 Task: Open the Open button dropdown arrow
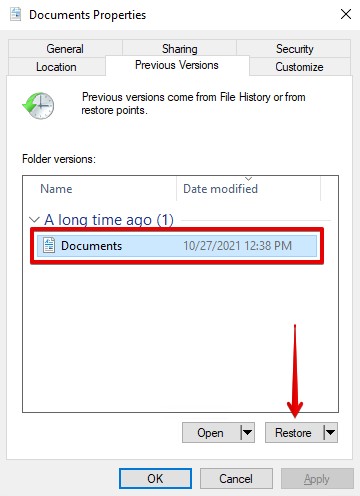pos(247,433)
